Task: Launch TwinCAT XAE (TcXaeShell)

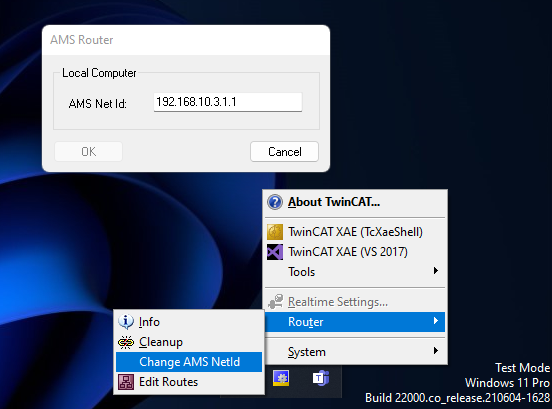Action: 355,232
